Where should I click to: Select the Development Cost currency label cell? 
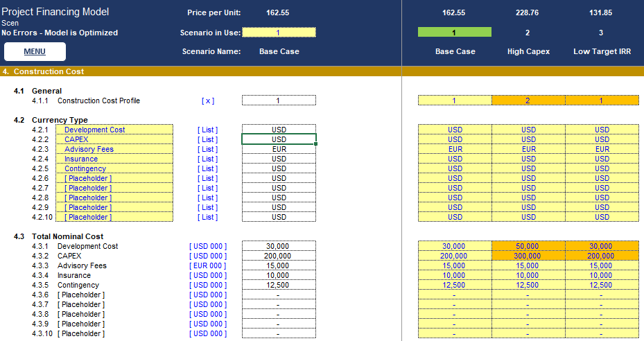click(x=114, y=130)
